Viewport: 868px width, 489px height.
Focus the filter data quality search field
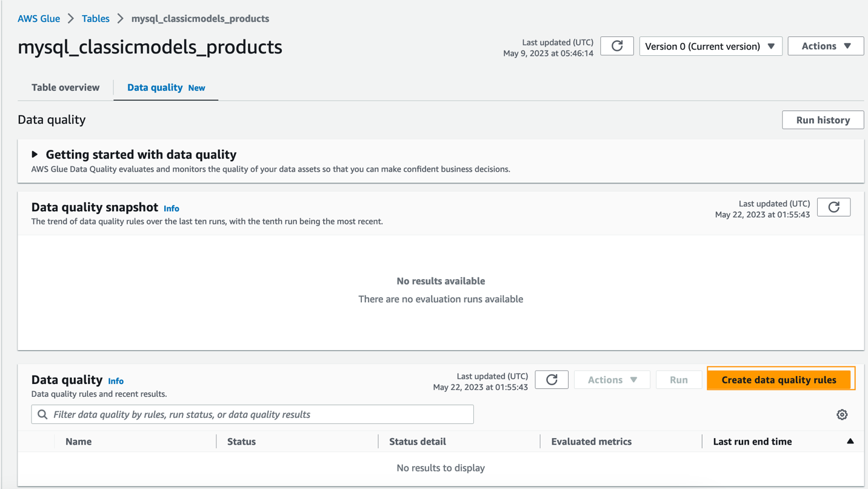[261, 414]
